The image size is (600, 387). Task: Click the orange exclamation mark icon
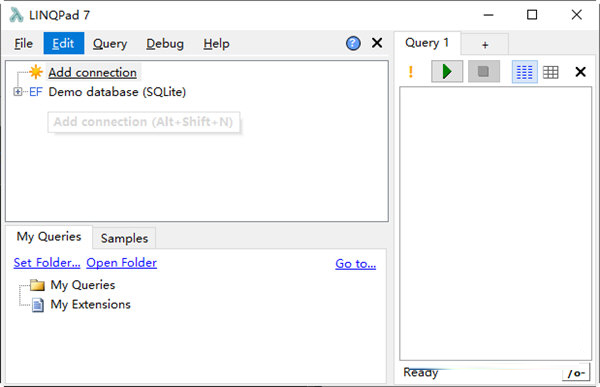pos(411,72)
